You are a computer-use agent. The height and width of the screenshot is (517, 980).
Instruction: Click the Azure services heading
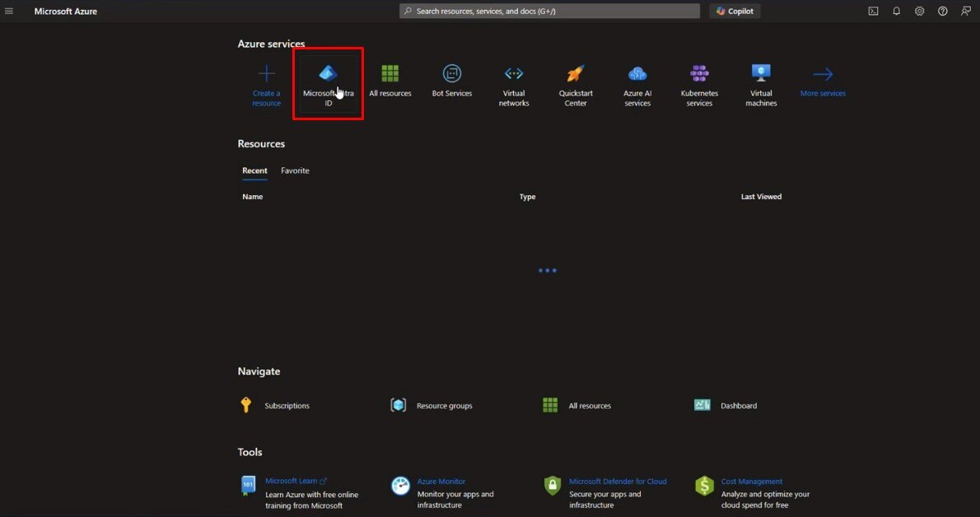tap(271, 44)
